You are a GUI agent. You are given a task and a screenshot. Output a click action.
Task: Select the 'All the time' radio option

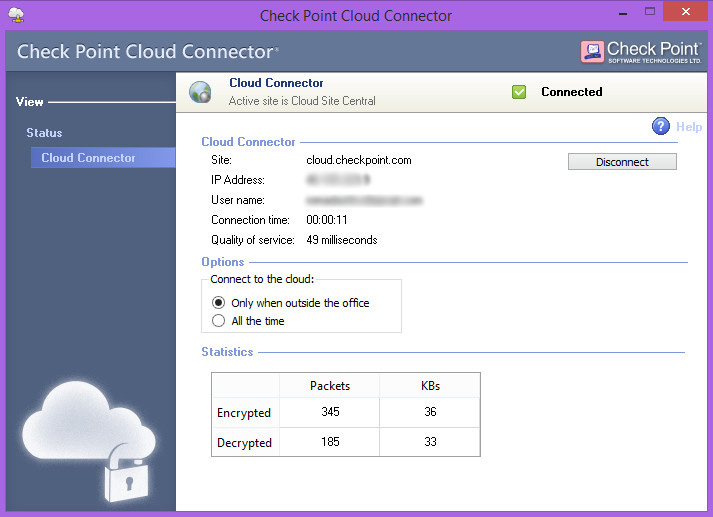point(248,321)
